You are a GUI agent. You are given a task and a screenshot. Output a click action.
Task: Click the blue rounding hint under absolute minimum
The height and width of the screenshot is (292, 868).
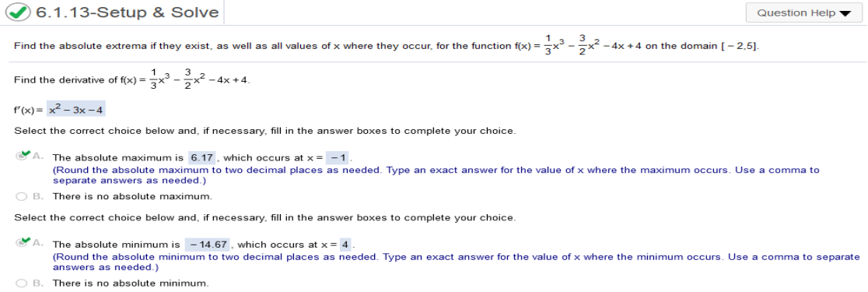[x=456, y=262]
